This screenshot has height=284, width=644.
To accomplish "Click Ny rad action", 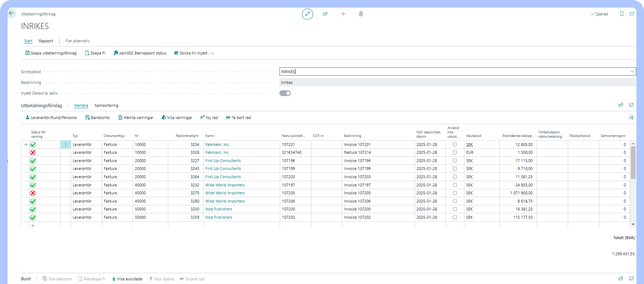I will [x=209, y=118].
